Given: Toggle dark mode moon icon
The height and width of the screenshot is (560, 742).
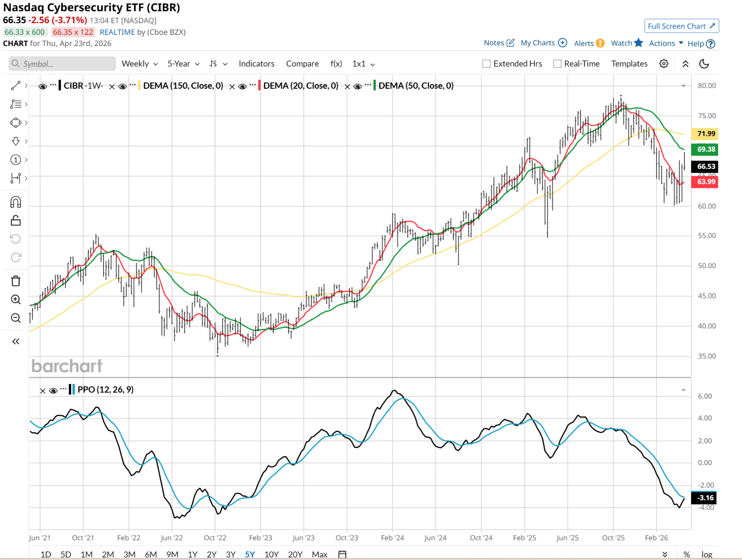Looking at the screenshot, I should [704, 64].
